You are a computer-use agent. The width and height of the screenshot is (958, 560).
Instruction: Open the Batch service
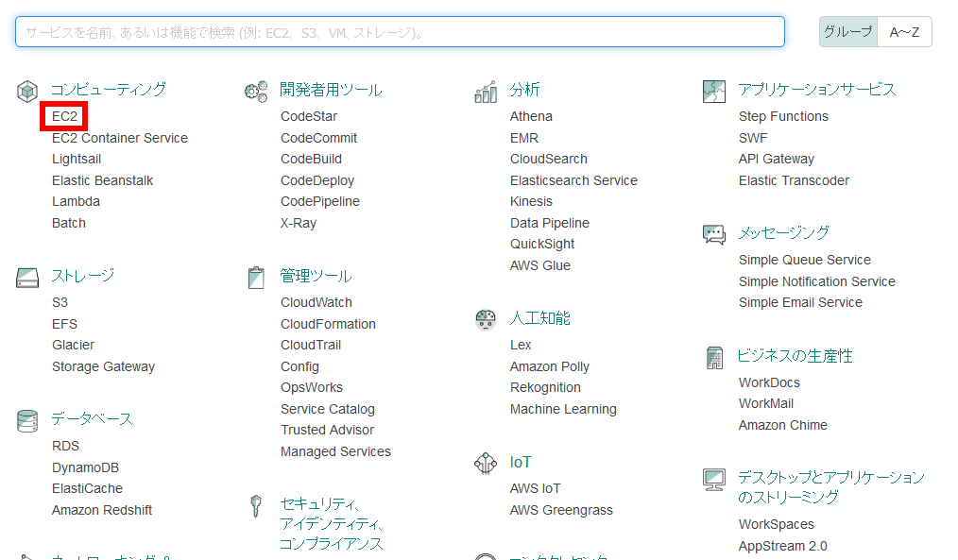[69, 223]
